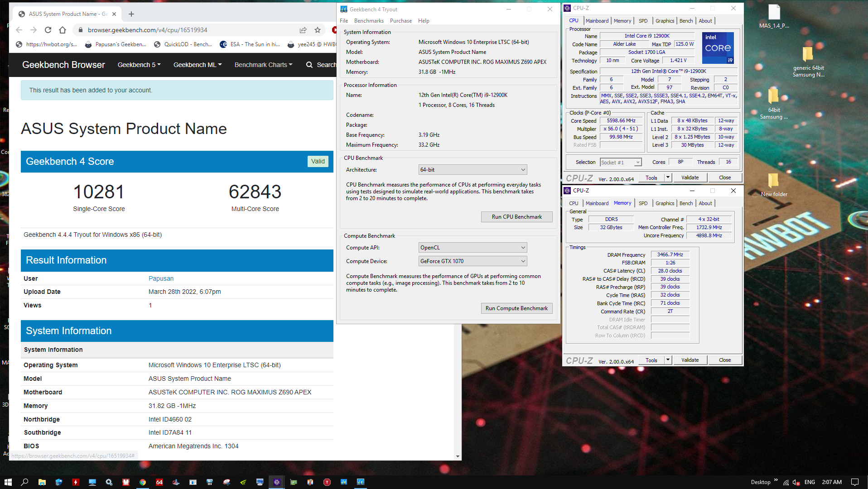This screenshot has height=489, width=868.
Task: Open a new browser tab with plus icon
Action: click(131, 14)
